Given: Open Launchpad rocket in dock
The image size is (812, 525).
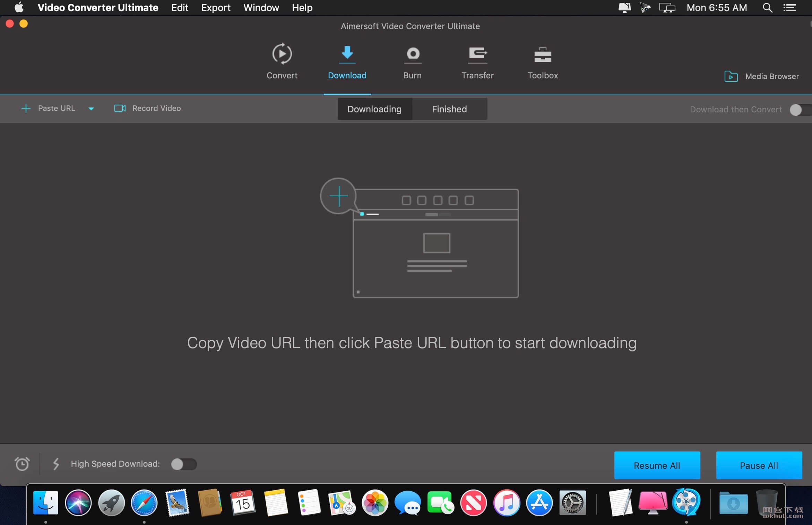Looking at the screenshot, I should (x=111, y=502).
